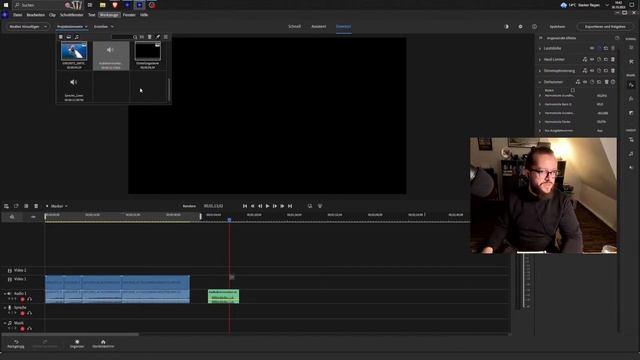Expand the Lautstärke effect settings

[540, 49]
